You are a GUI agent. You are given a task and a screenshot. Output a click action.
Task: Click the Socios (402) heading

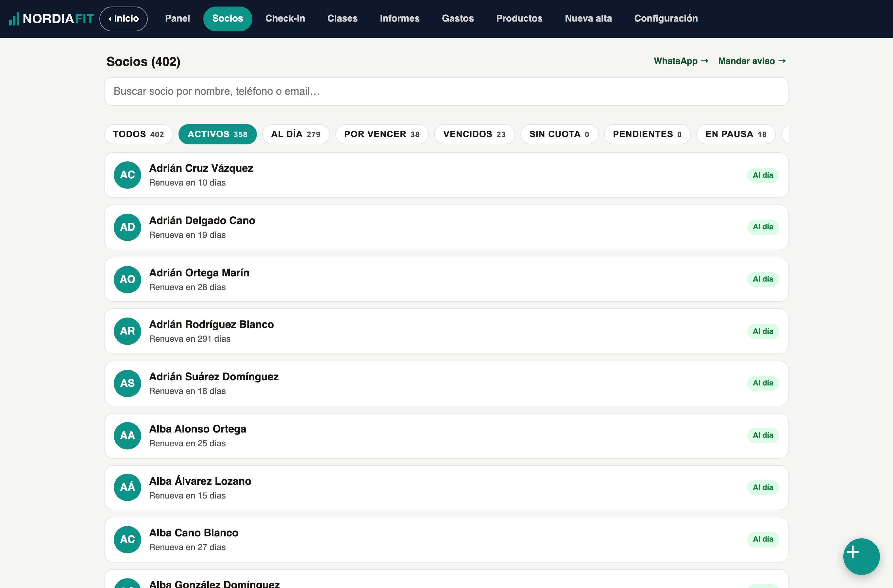pos(143,61)
